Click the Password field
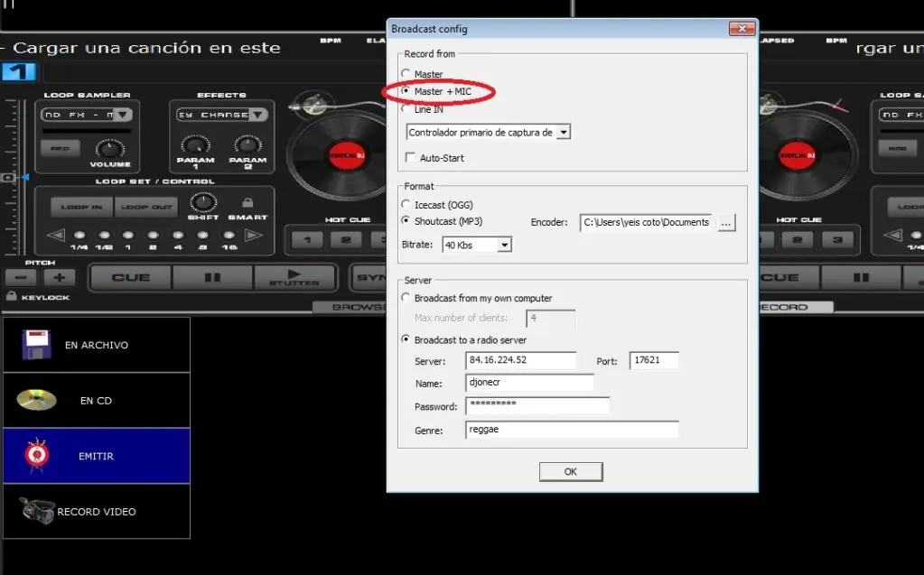This screenshot has width=924, height=575. [x=537, y=405]
